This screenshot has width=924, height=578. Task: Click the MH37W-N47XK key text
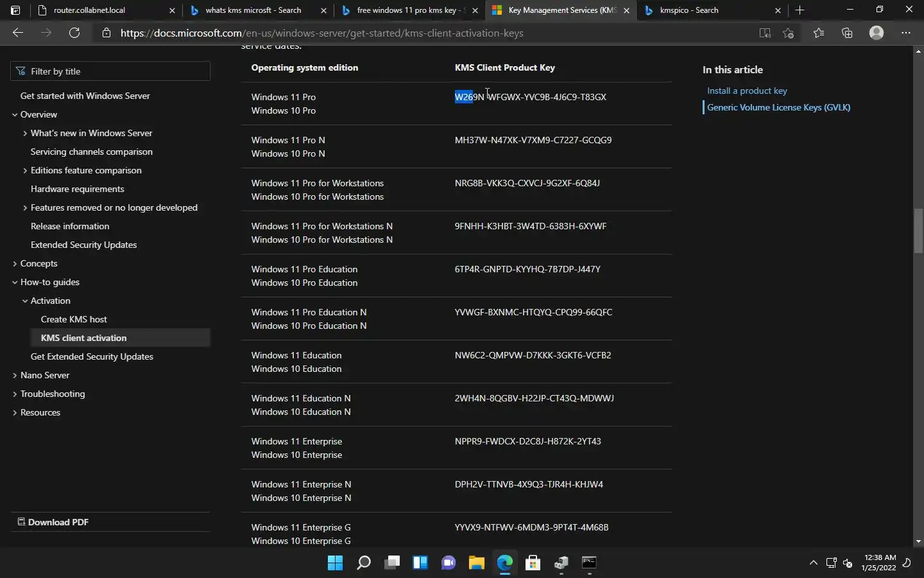pyautogui.click(x=533, y=140)
